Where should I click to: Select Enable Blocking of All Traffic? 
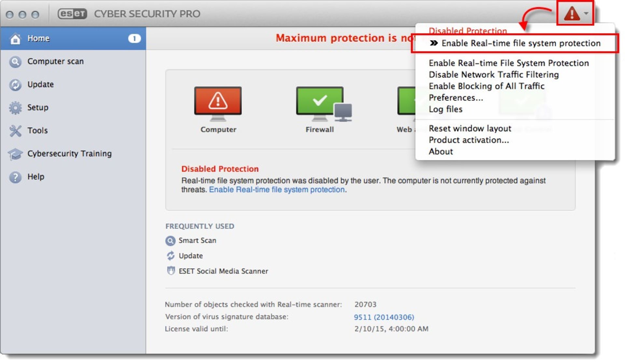pos(486,86)
